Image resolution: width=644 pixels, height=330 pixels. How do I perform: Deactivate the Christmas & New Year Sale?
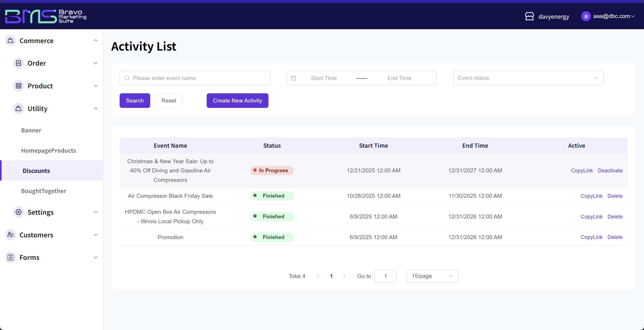610,170
